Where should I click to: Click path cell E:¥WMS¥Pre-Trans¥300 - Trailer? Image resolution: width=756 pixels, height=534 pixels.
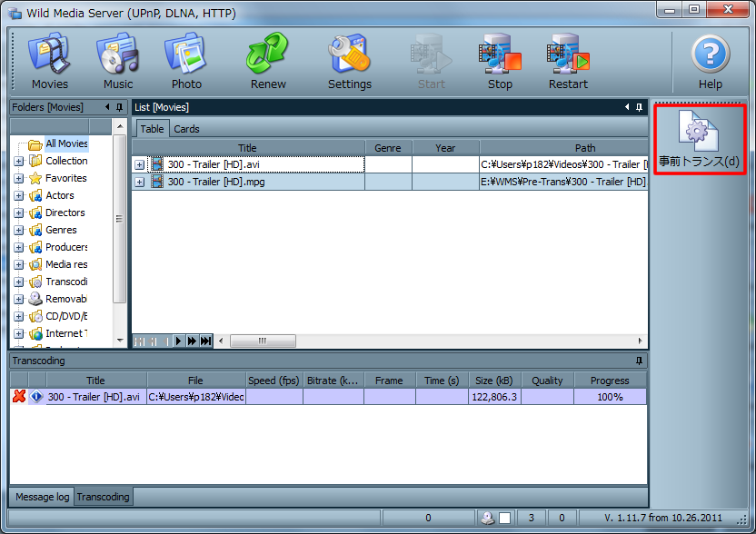tap(563, 182)
